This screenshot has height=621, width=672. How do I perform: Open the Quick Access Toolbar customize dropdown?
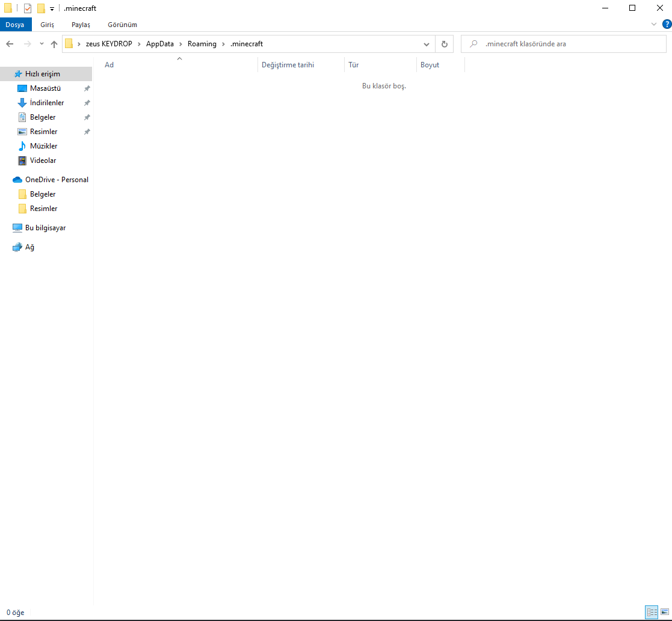[x=52, y=8]
